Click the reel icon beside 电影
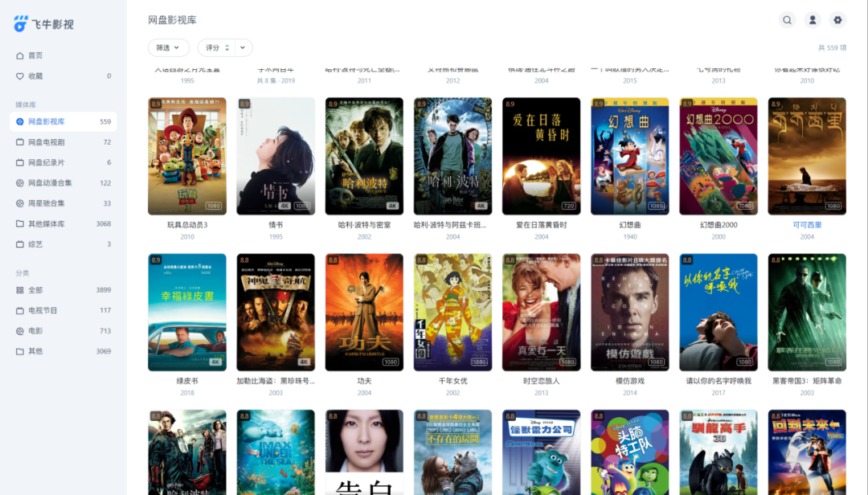The height and width of the screenshot is (495, 868). pos(20,330)
